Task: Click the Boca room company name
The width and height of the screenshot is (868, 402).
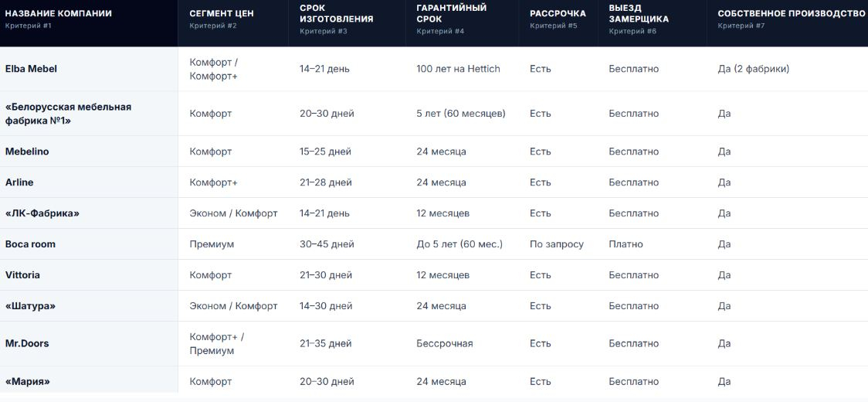Action: pyautogui.click(x=30, y=244)
